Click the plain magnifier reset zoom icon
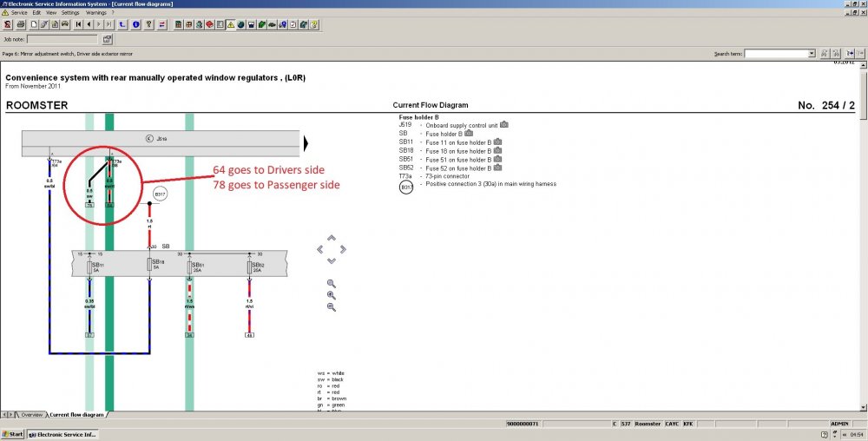Screen dimensions: 868x441 (x=332, y=284)
